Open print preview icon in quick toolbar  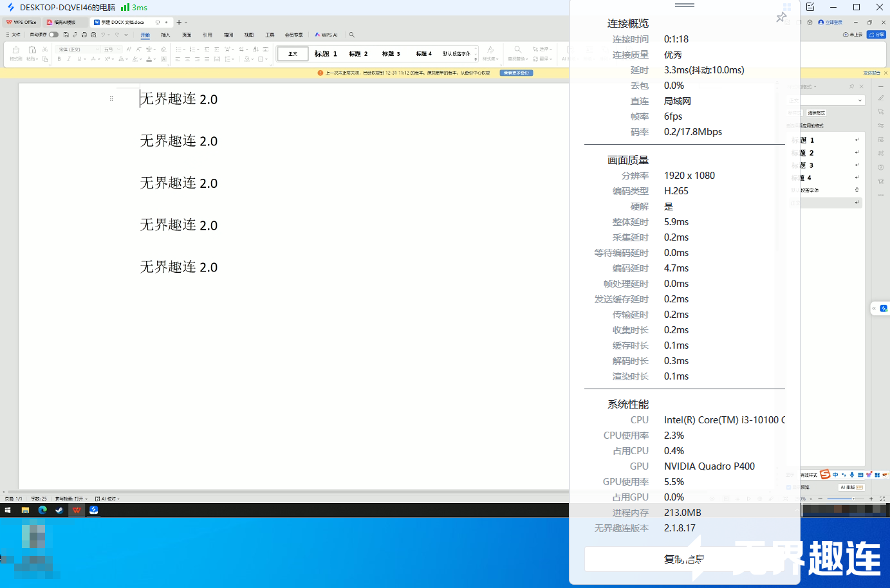click(93, 35)
